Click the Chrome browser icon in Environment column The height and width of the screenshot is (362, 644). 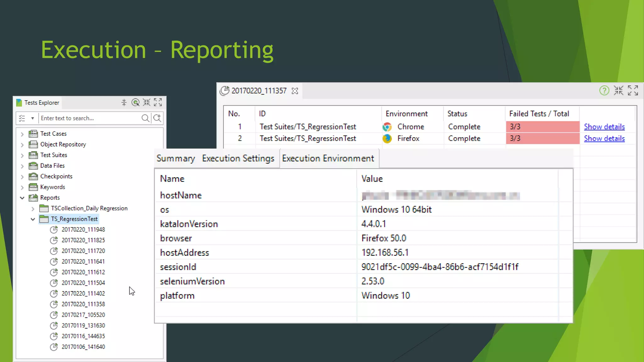pos(387,127)
